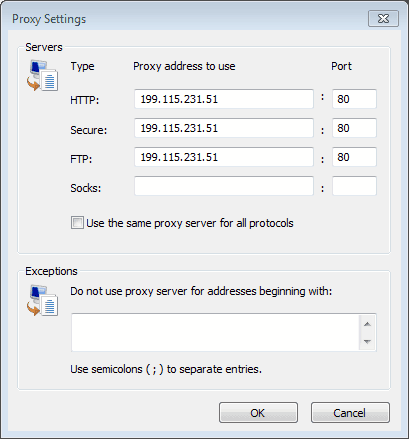Focus the FTP proxy address field
This screenshot has height=439, width=409.
tap(224, 157)
